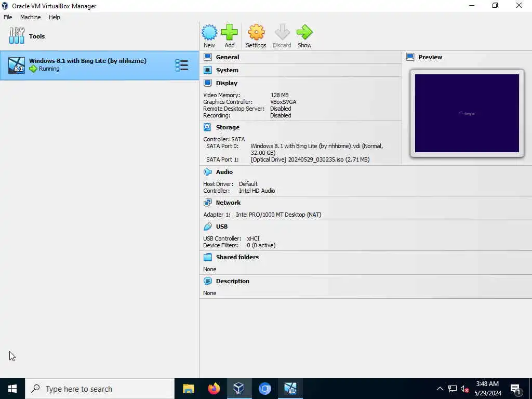The width and height of the screenshot is (532, 399).
Task: Open the Machine menu
Action: point(30,17)
